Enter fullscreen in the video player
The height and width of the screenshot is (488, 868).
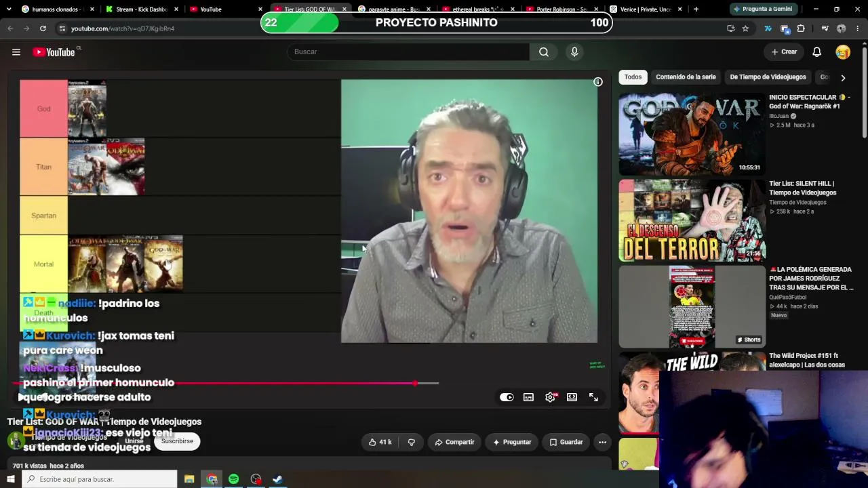pyautogui.click(x=593, y=397)
